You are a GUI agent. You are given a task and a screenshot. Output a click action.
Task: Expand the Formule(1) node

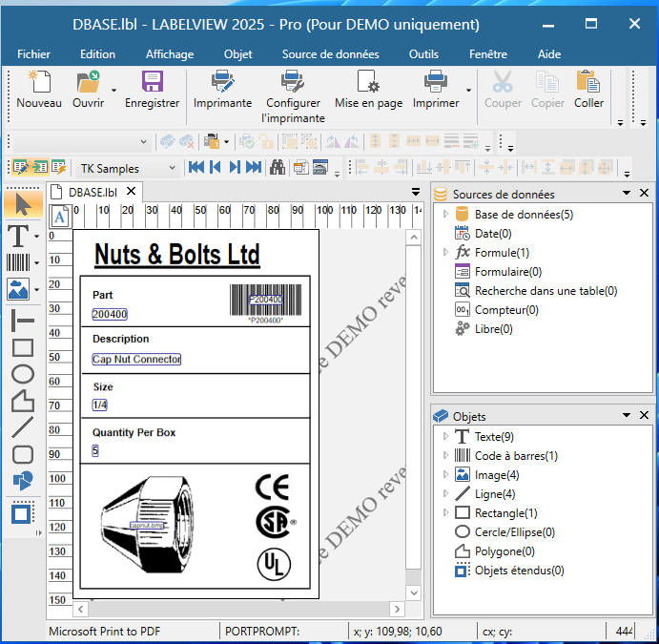[x=445, y=252]
